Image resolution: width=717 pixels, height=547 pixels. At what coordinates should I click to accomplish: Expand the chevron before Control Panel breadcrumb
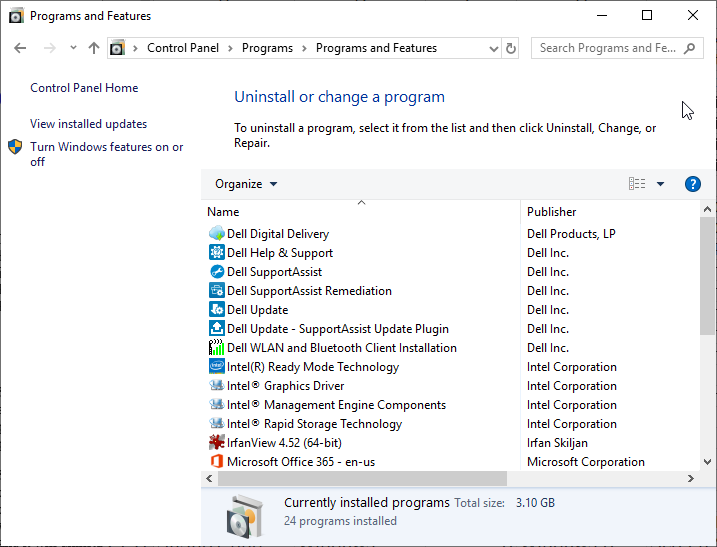135,48
